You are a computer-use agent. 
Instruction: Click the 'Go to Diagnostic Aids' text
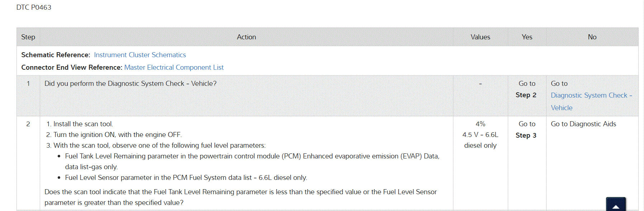tap(583, 124)
